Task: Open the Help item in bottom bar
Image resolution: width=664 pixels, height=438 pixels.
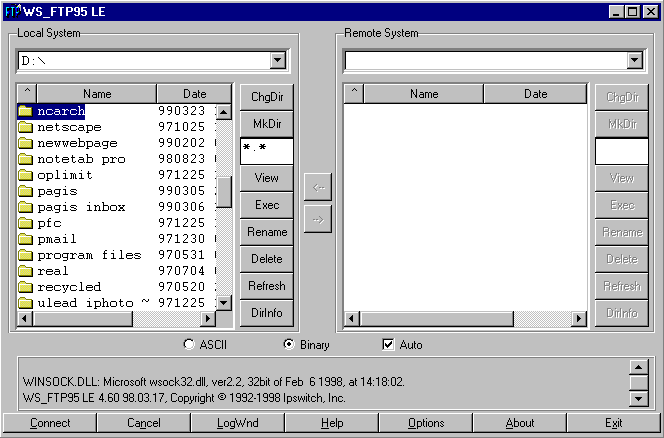Action: pyautogui.click(x=332, y=423)
